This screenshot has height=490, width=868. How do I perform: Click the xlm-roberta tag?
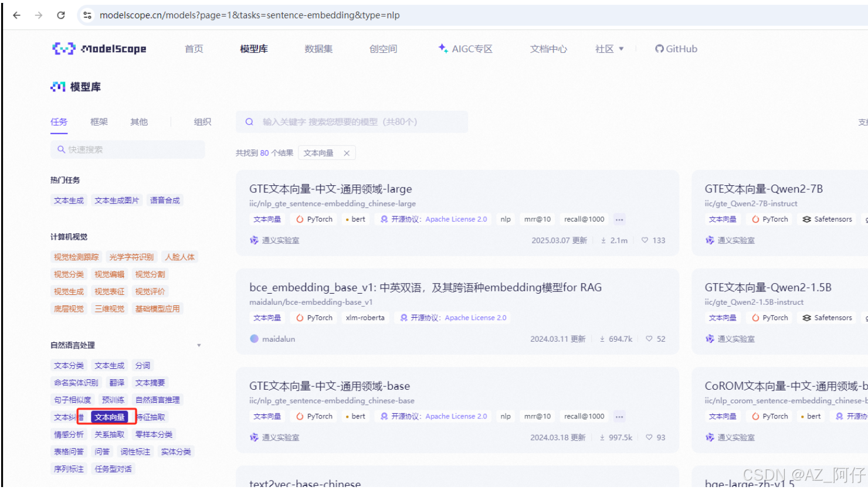365,318
